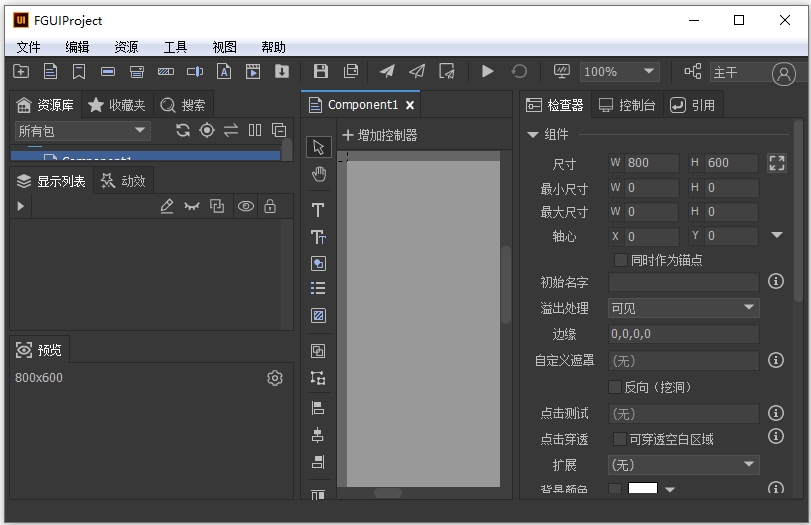Click the refresh icon in the library panel

pyautogui.click(x=182, y=131)
